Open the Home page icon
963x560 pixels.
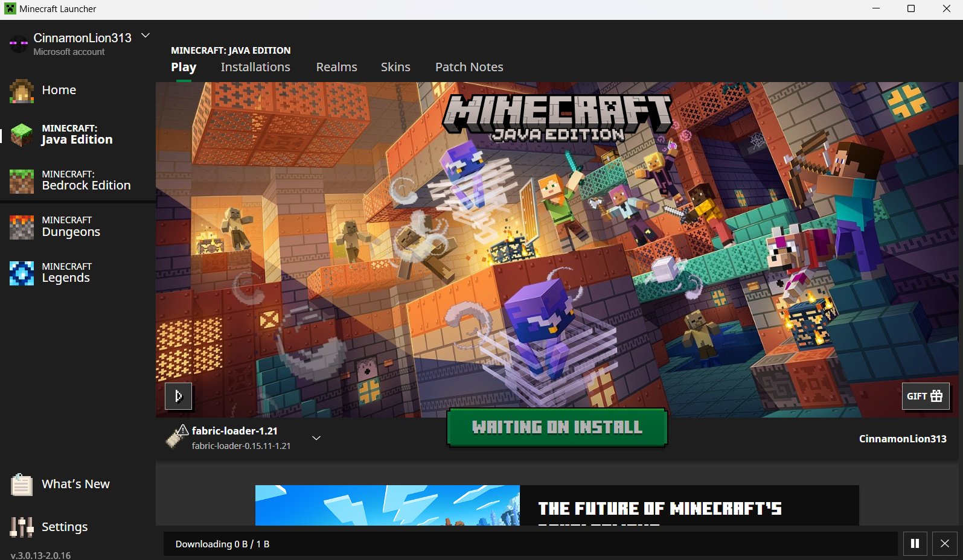coord(22,91)
